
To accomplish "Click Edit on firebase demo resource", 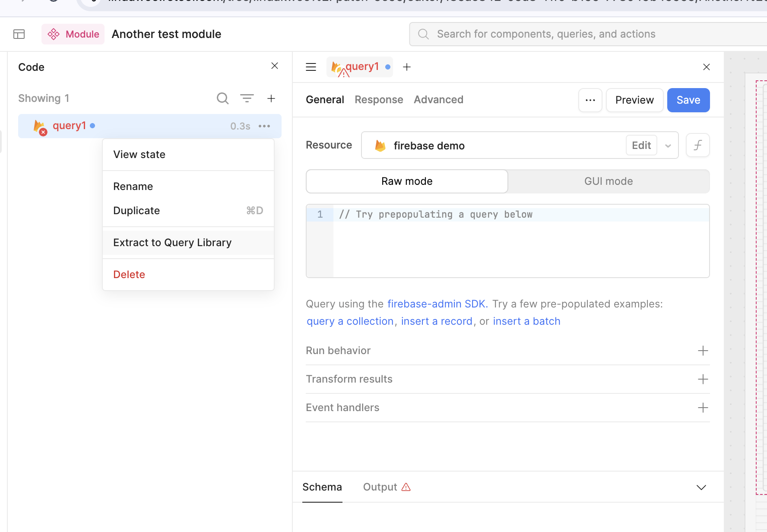I will click(x=641, y=146).
